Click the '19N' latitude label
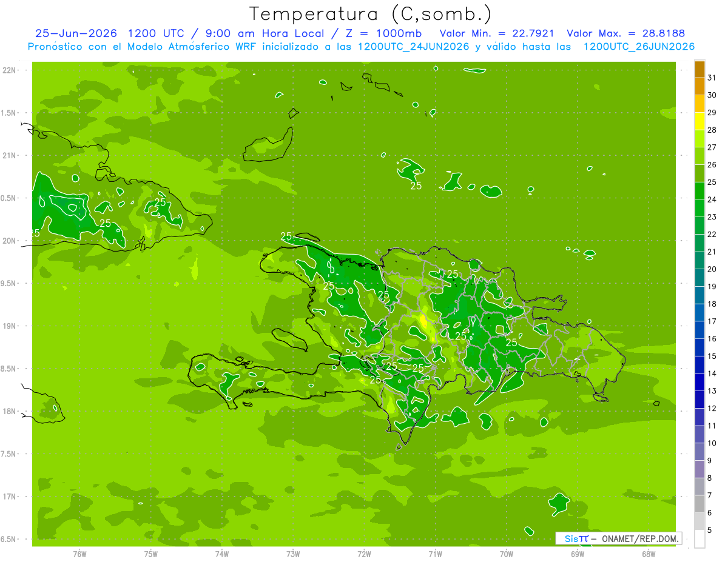Screen dimensions: 728x562 pyautogui.click(x=9, y=326)
